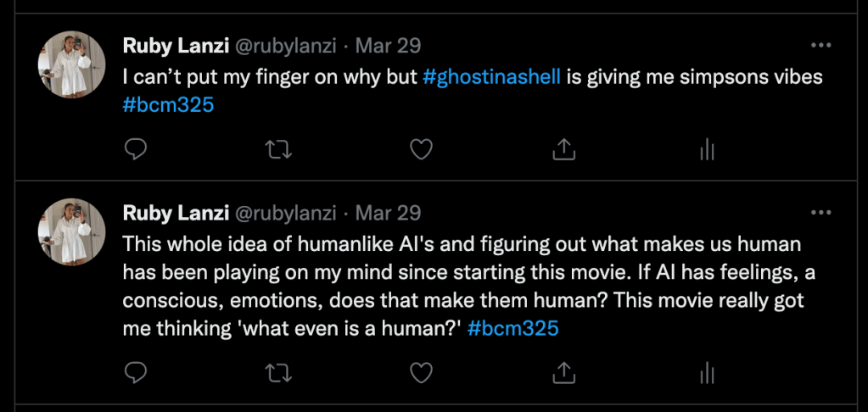Open the Mar 29 timestamp of first tweet
The image size is (868, 412).
387,45
